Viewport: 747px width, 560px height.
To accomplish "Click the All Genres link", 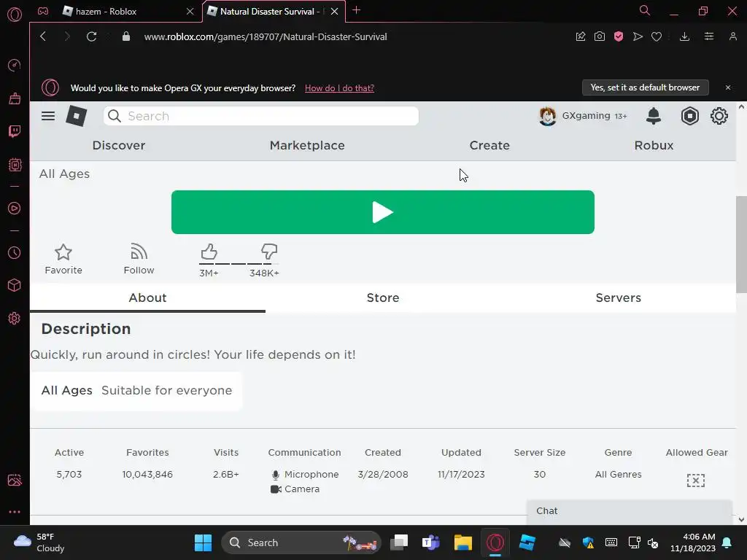I will [x=618, y=474].
